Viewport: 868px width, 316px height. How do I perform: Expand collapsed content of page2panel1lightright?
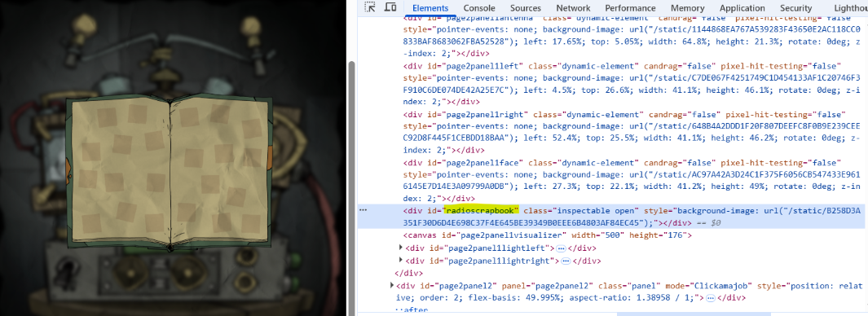(565, 261)
